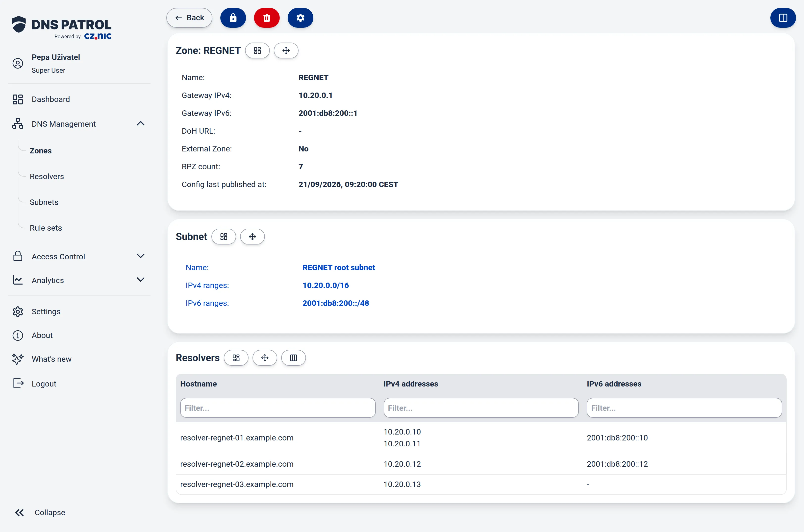Click grid layout icon beside Zone: REGNET
This screenshot has height=532, width=804.
257,50
